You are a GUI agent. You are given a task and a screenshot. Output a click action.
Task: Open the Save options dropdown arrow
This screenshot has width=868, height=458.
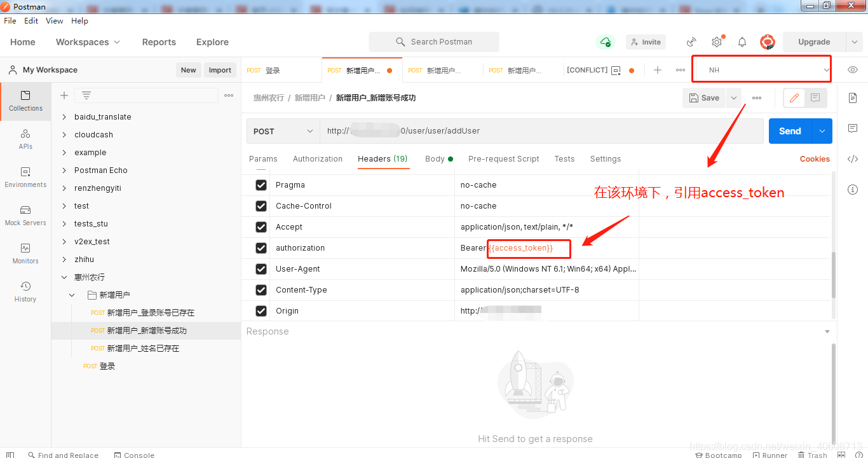click(734, 98)
